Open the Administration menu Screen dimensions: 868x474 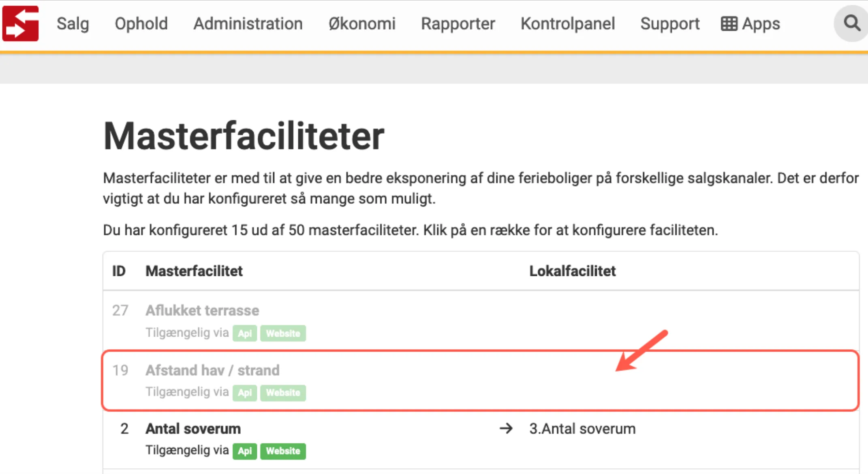(x=248, y=23)
